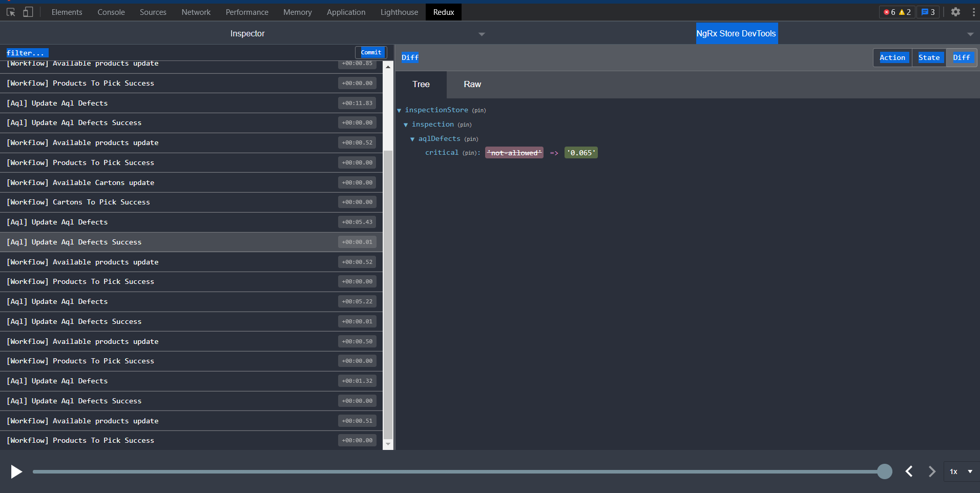Select Update Aql Defects action at +00:01.32
This screenshot has height=493, width=980.
tap(191, 381)
